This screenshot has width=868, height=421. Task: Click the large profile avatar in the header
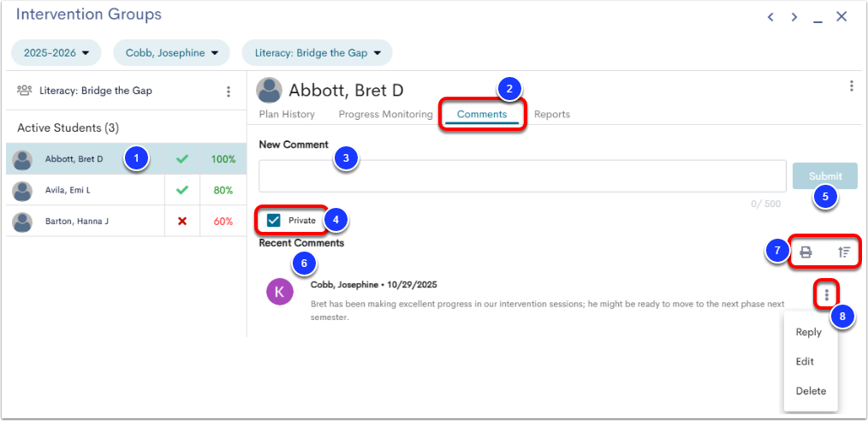pyautogui.click(x=270, y=90)
